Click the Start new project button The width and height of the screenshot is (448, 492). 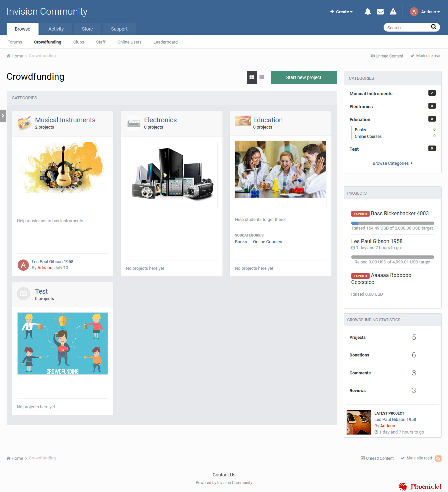pos(304,77)
